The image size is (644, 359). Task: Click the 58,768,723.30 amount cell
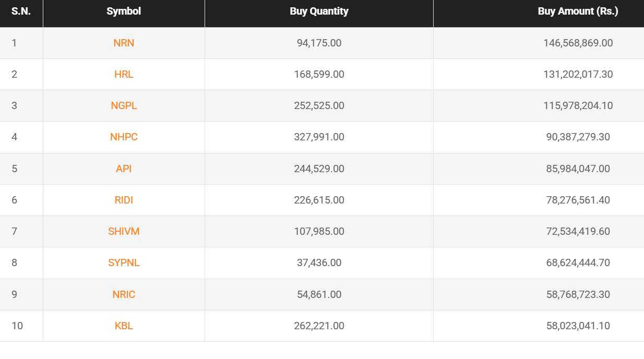tap(578, 294)
